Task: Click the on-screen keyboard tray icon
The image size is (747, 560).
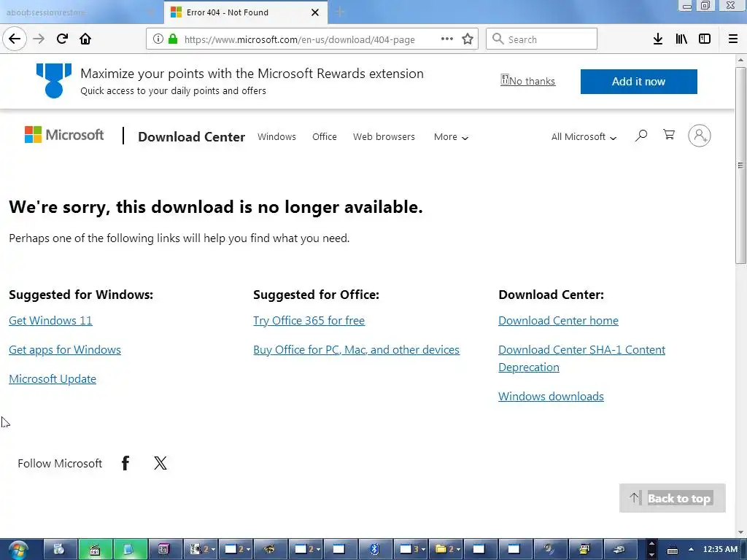Action: [x=672, y=550]
